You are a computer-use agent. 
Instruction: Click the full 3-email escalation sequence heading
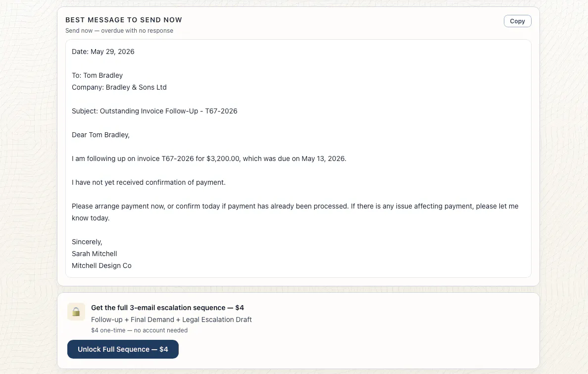[168, 308]
